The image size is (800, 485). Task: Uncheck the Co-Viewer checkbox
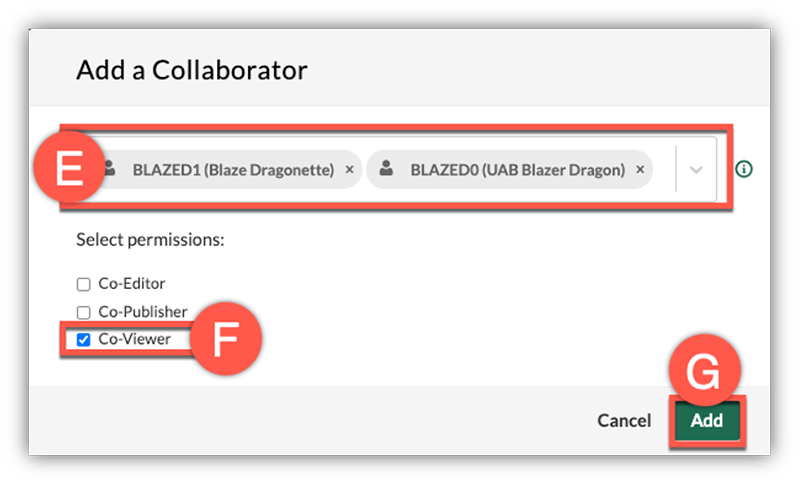(x=84, y=340)
